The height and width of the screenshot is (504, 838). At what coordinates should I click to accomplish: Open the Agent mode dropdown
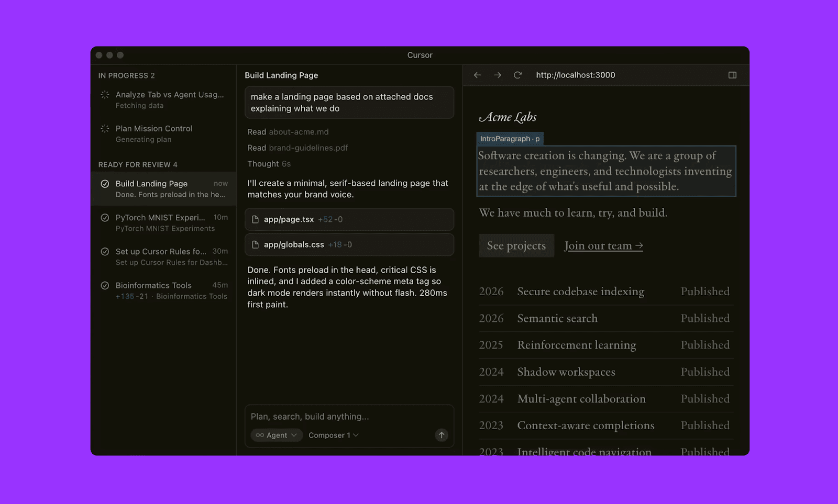276,435
